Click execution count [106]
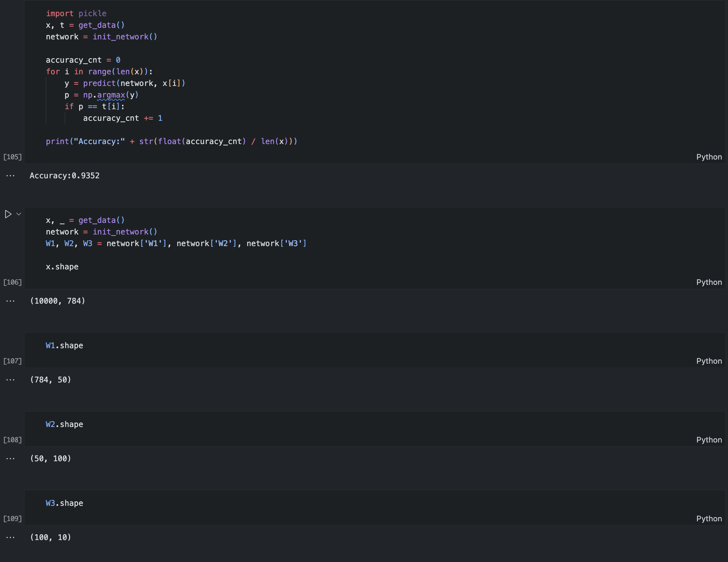 [12, 282]
